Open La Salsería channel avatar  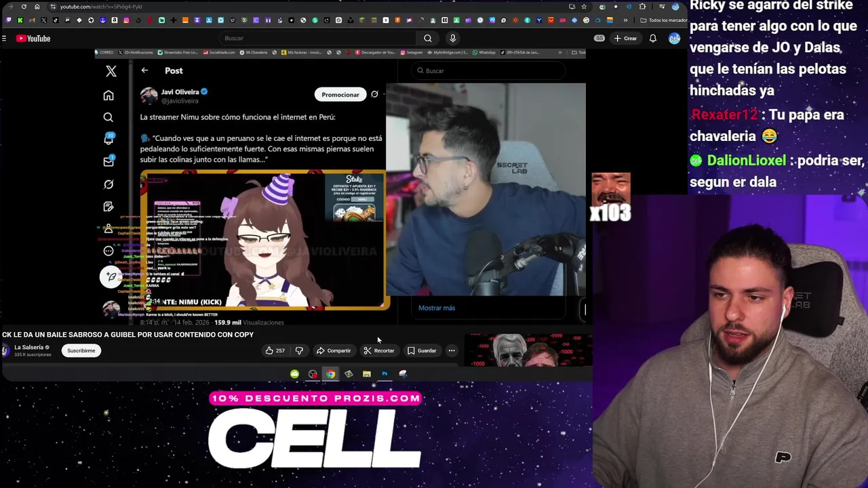click(5, 350)
